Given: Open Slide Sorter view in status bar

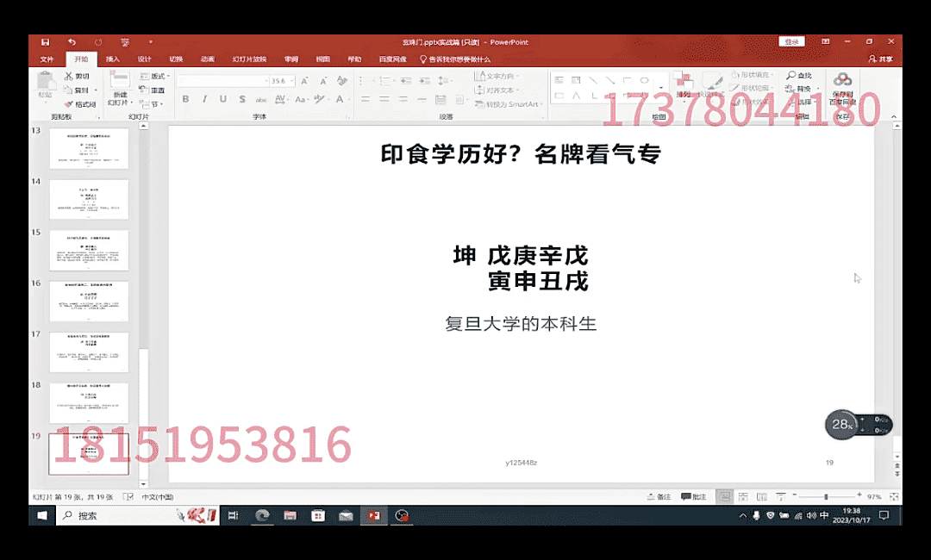Looking at the screenshot, I should (744, 497).
